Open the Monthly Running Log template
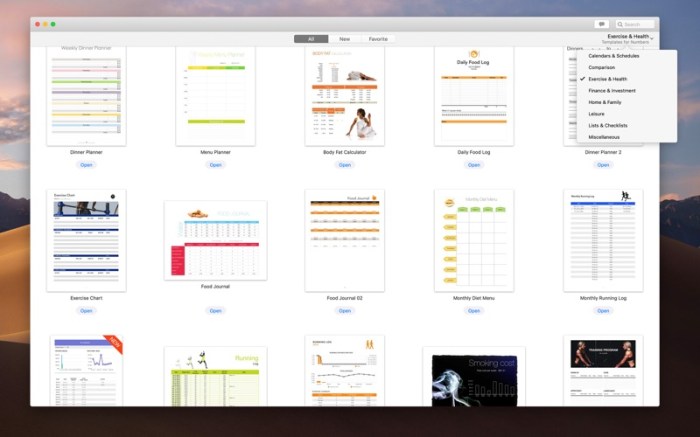This screenshot has width=700, height=437. pos(603,311)
